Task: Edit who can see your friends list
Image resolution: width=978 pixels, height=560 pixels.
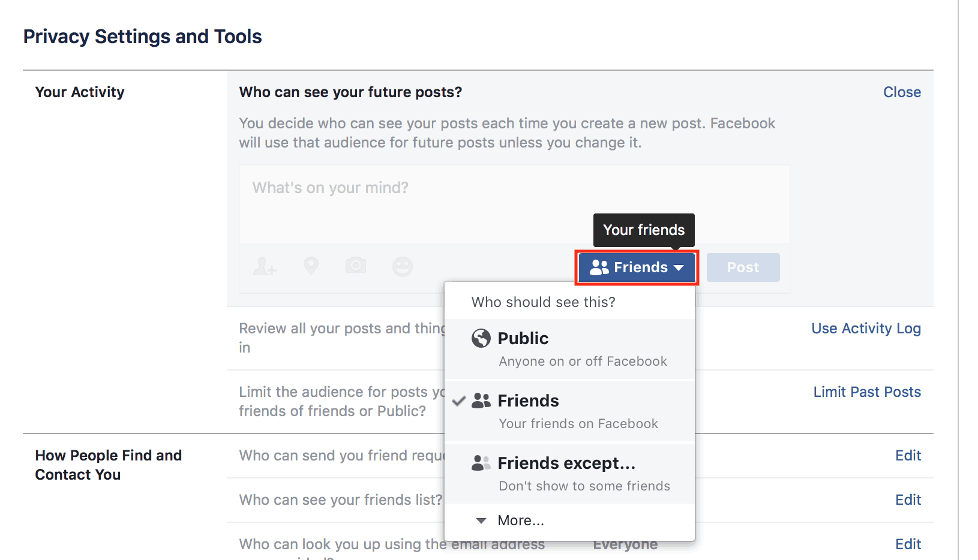Action: click(908, 499)
